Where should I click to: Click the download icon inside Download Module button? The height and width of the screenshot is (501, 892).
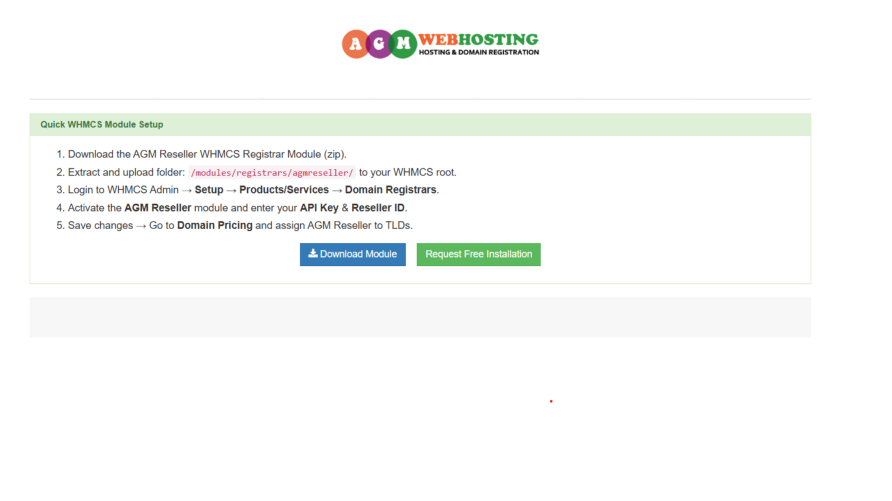coord(313,254)
